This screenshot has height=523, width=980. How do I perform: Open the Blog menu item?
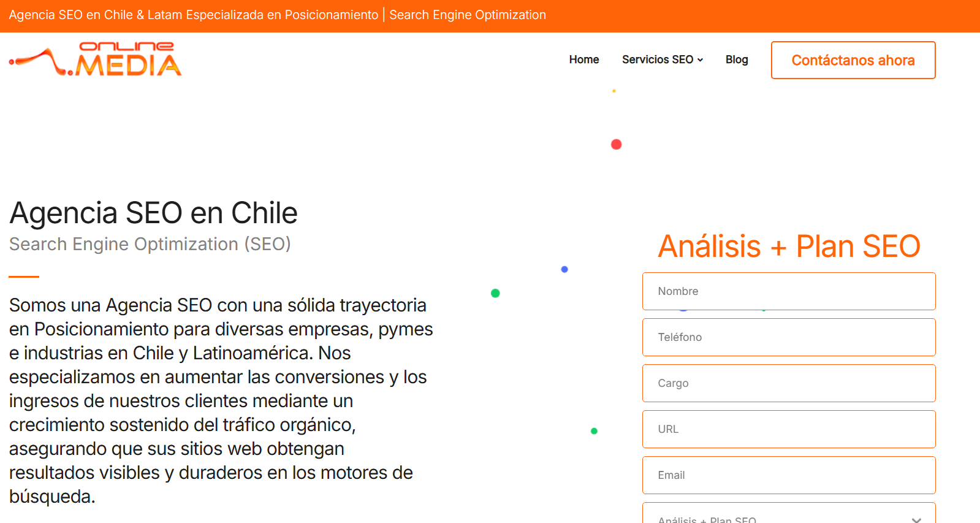tap(736, 59)
